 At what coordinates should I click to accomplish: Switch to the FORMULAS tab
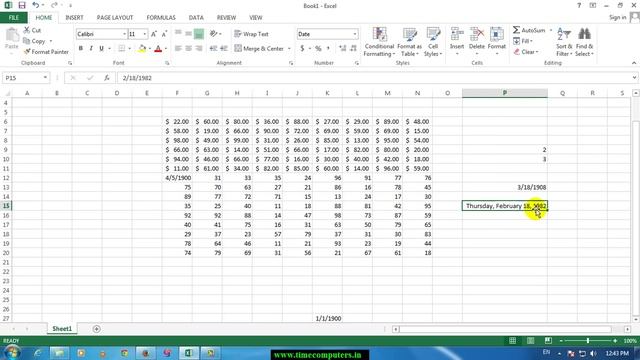[x=161, y=18]
